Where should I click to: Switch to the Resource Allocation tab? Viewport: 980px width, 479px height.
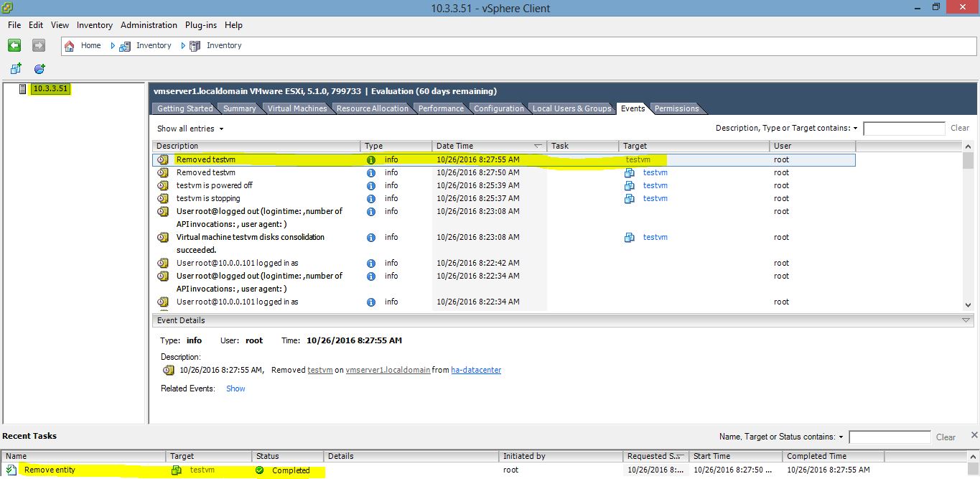[372, 108]
